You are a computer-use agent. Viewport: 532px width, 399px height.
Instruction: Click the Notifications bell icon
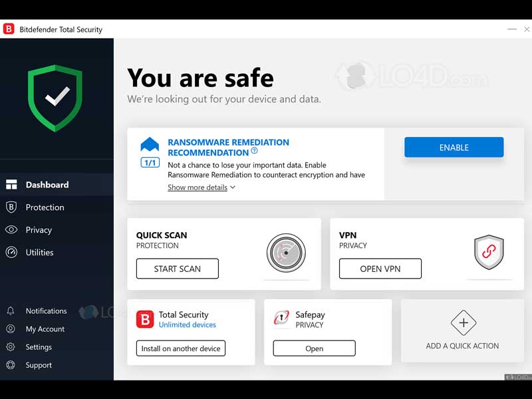tap(11, 311)
